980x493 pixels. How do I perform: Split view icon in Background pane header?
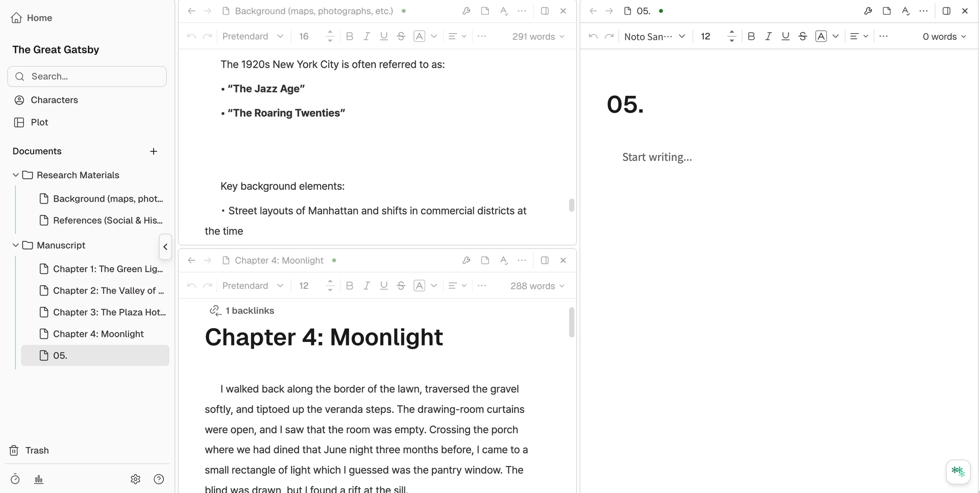point(545,11)
